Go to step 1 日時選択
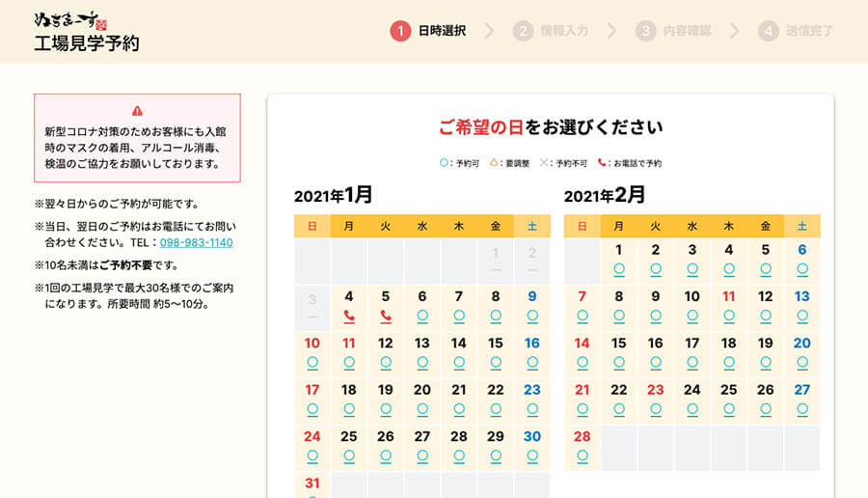868x498 pixels. tap(429, 31)
